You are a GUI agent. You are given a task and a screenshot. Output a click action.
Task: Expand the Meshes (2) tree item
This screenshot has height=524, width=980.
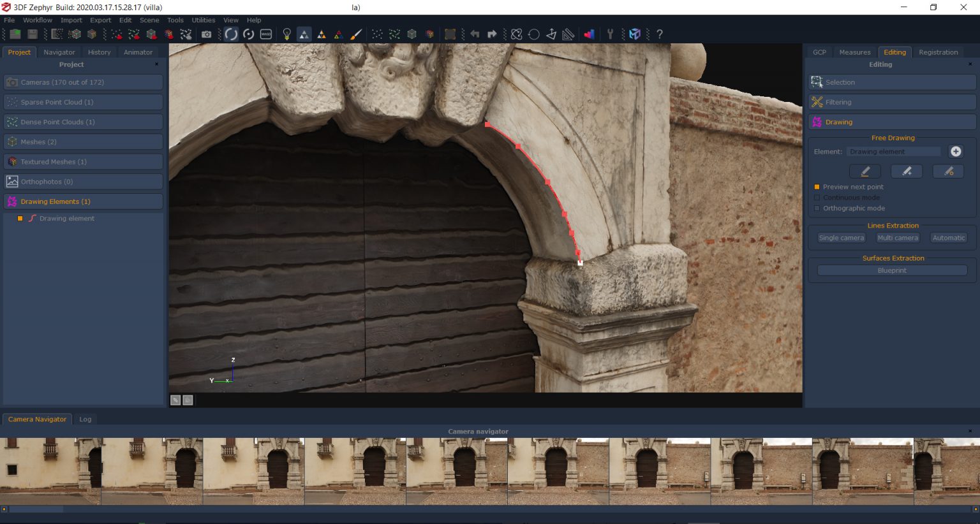(83, 142)
